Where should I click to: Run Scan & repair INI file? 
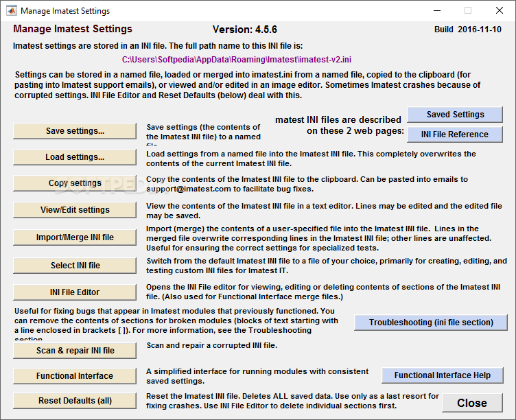click(x=75, y=351)
